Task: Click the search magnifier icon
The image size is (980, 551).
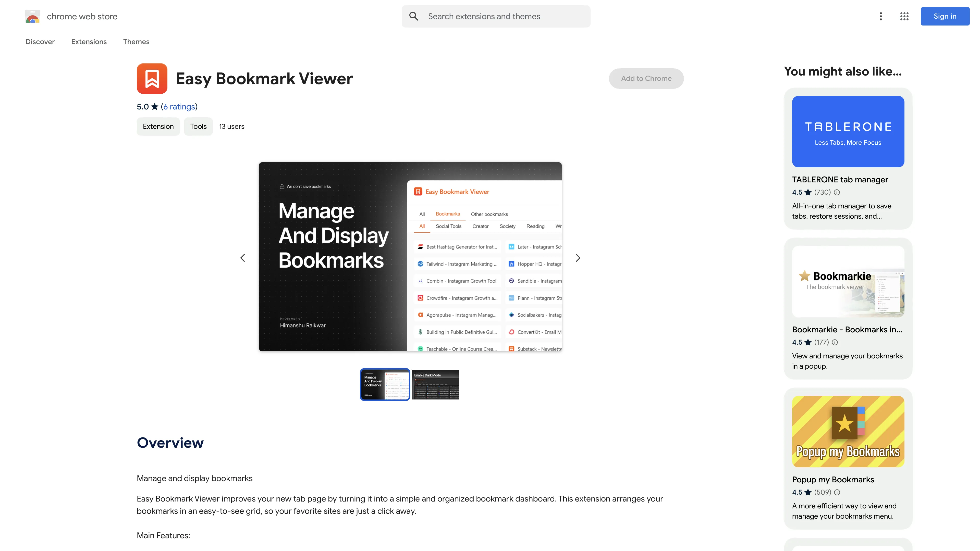Action: (413, 16)
